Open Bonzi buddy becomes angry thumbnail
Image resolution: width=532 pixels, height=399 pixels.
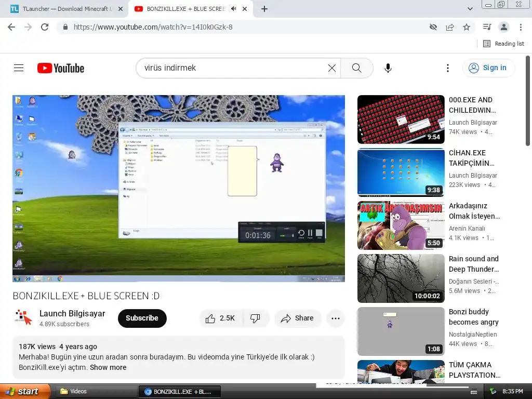401,331
